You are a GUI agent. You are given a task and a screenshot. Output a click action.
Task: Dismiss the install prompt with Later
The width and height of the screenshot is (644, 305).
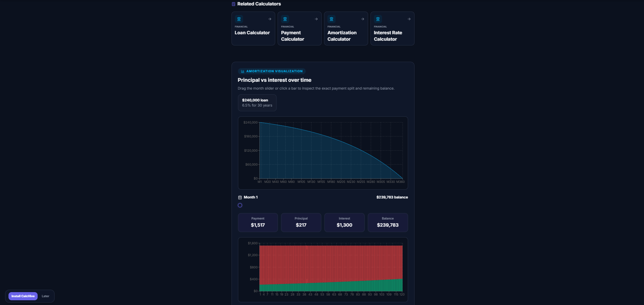pyautogui.click(x=45, y=296)
